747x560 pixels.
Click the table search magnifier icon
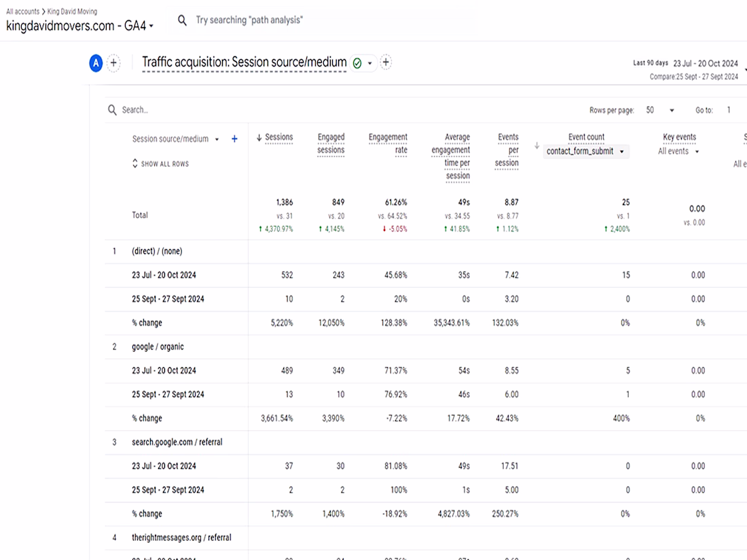point(113,110)
